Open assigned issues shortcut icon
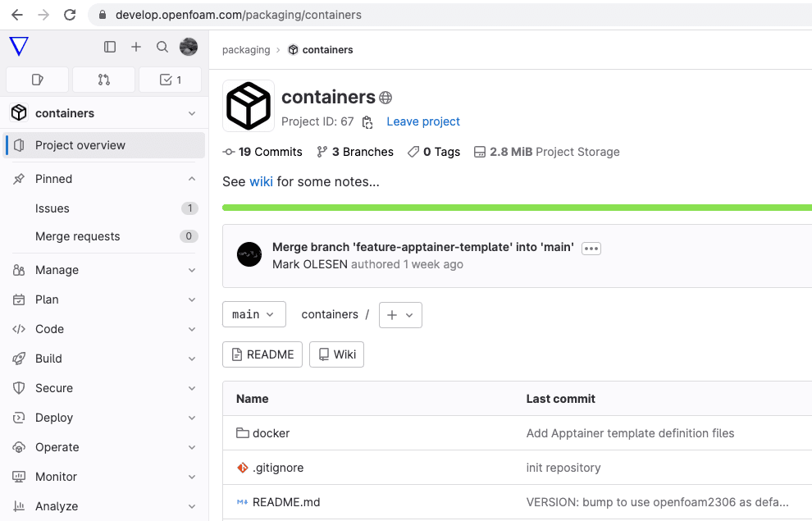Viewport: 812px width, 521px height. click(x=37, y=80)
